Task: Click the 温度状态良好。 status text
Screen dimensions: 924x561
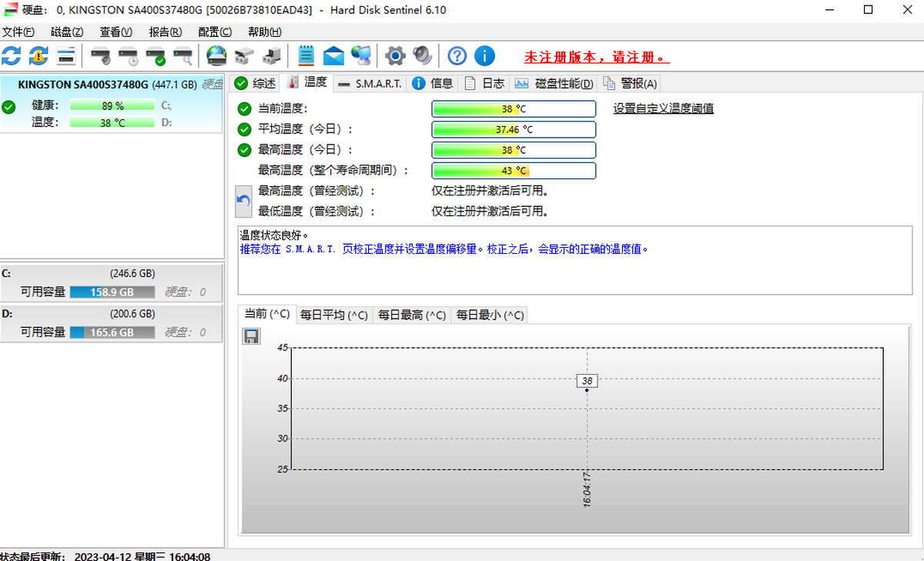Action: pos(275,235)
